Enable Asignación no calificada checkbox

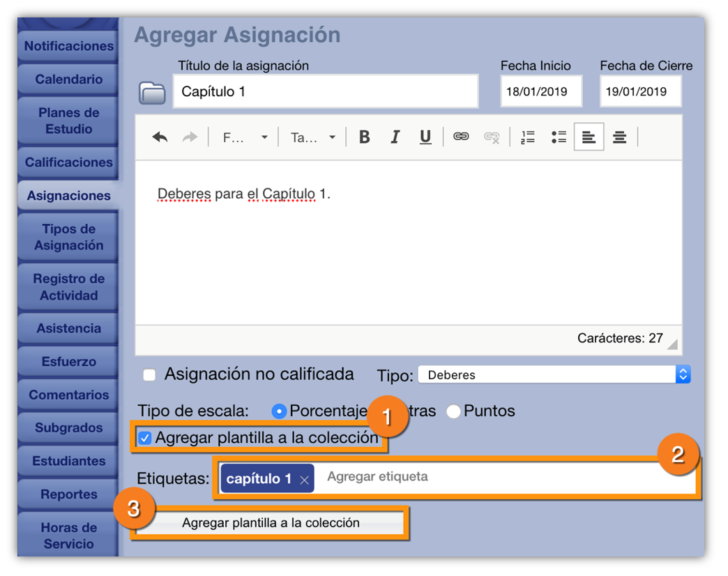pyautogui.click(x=149, y=375)
